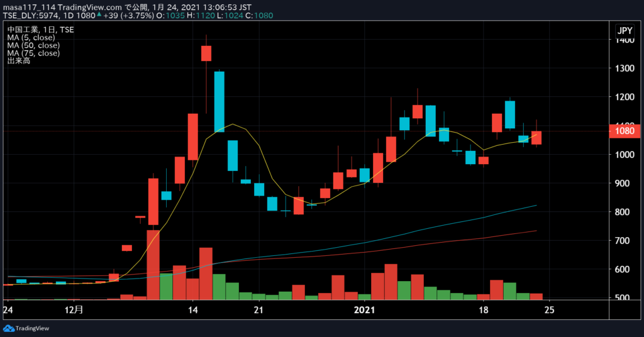Click the 1200 price axis label
This screenshot has width=644, height=337.
coord(625,97)
